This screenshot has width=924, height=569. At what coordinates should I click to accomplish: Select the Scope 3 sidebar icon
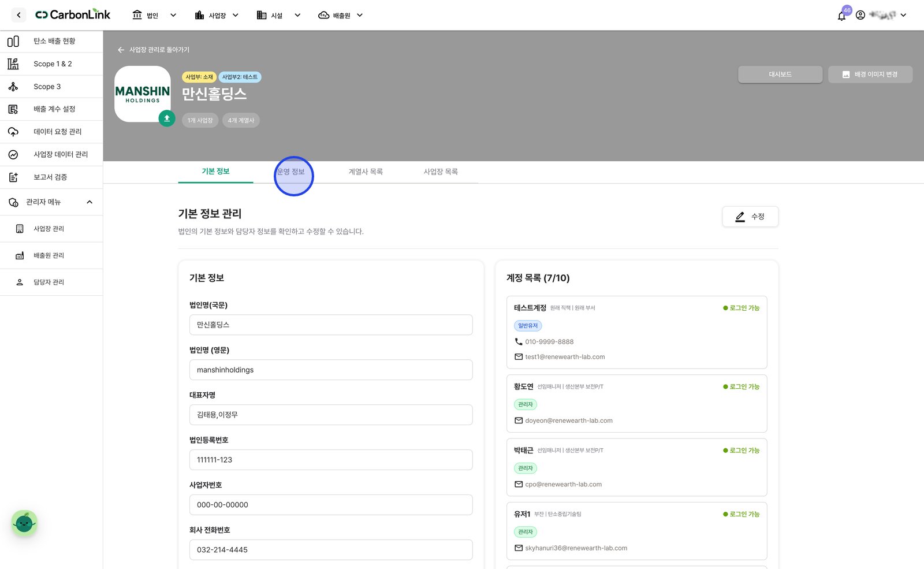coord(13,87)
